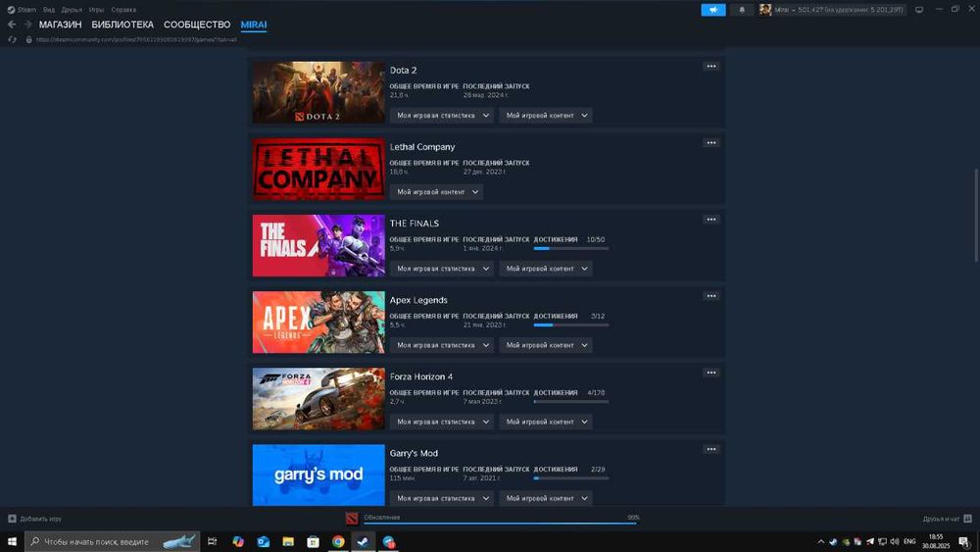The height and width of the screenshot is (552, 980).
Task: Open the Lethal Company title link
Action: [422, 147]
